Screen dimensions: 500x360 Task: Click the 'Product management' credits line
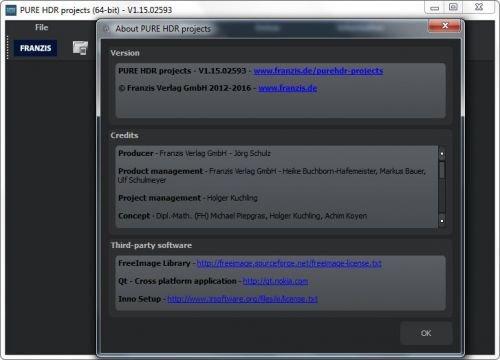tap(272, 175)
